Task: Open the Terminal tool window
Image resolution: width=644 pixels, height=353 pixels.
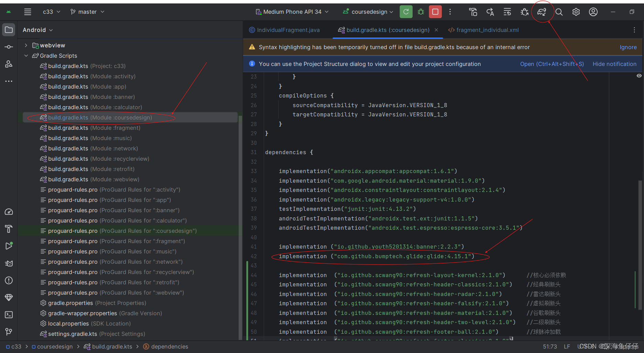Action: pos(9,315)
